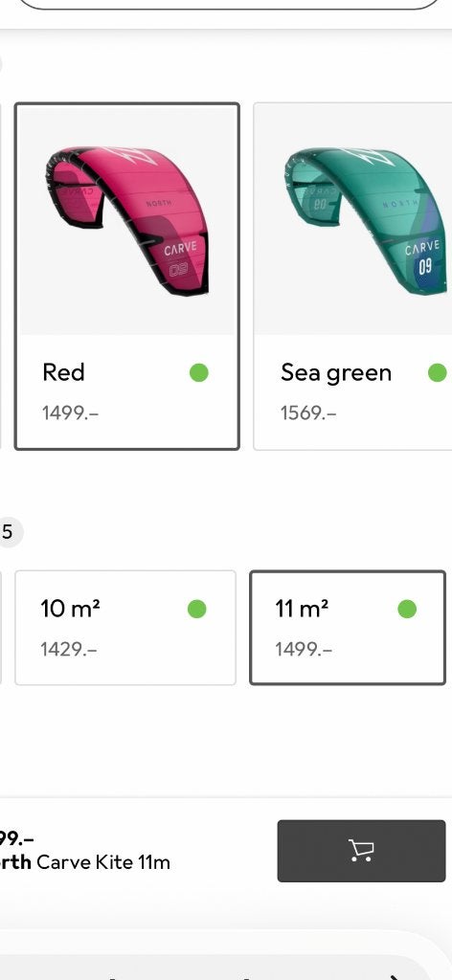The height and width of the screenshot is (980, 452).
Task: Select the Sea green color option card
Action: click(352, 277)
